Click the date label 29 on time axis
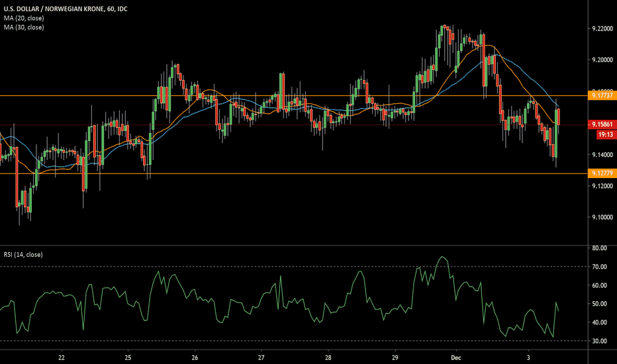This screenshot has width=617, height=364. point(395,357)
